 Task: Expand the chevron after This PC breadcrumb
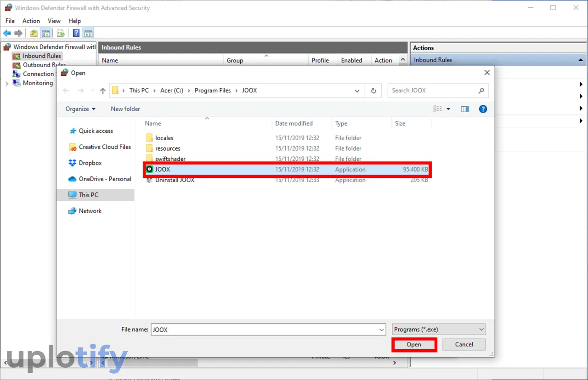coord(154,91)
